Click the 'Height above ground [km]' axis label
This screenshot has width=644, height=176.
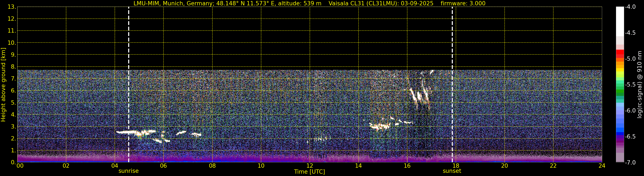3,85
